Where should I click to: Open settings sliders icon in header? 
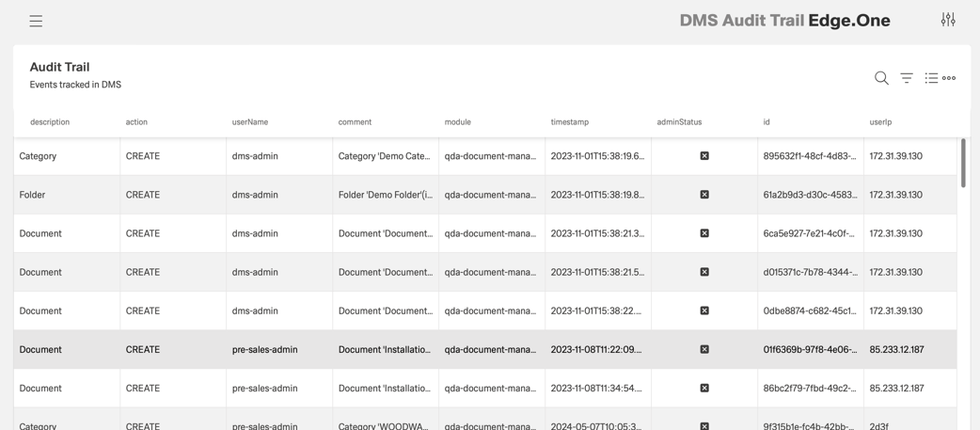(x=948, y=20)
